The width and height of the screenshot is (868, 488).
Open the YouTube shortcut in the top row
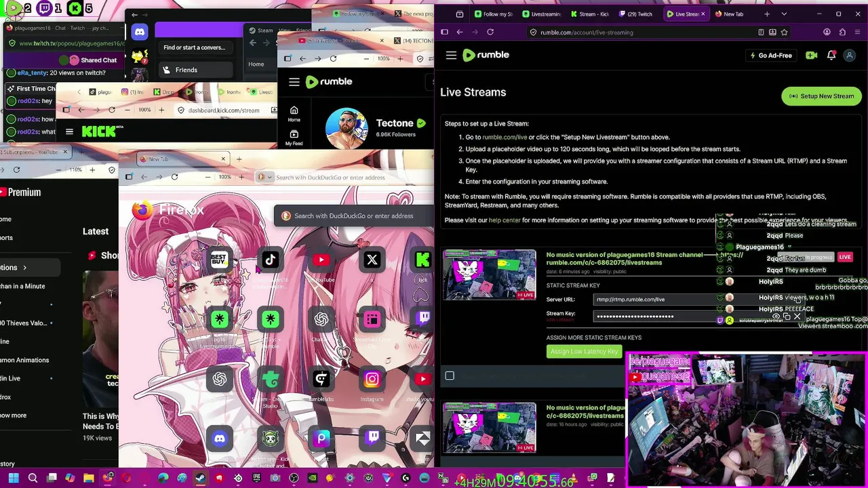[321, 260]
